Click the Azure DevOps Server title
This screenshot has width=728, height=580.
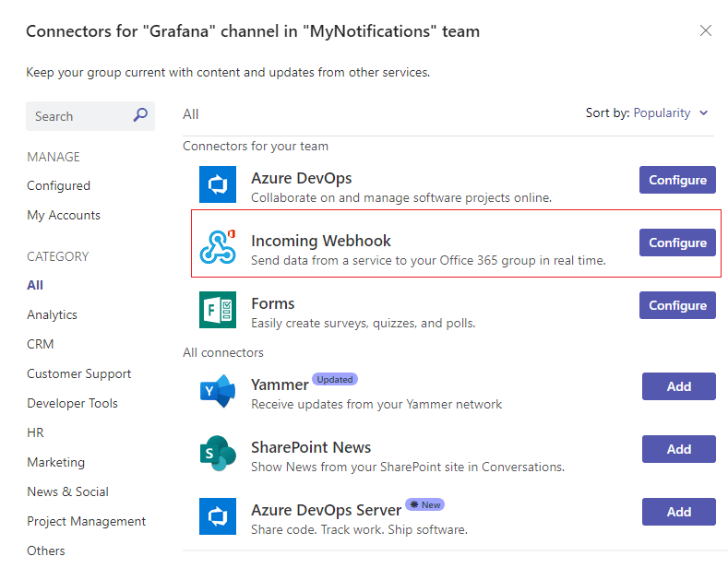(326, 510)
